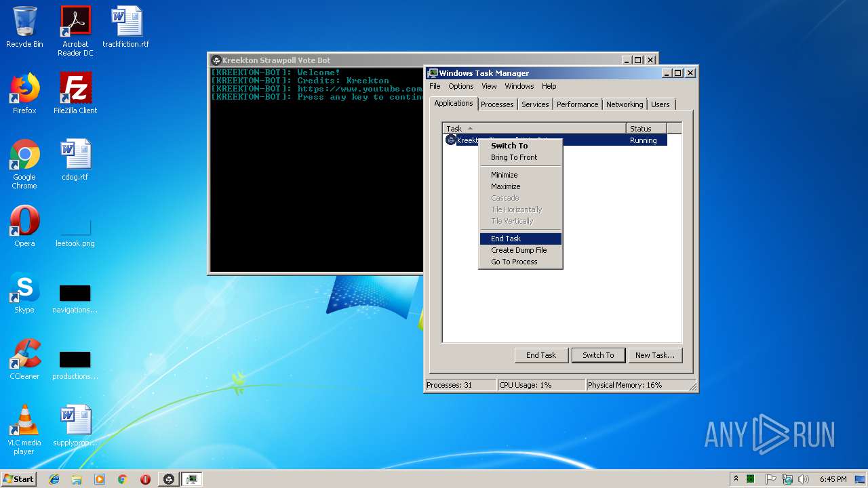Screen dimensions: 868x488
Task: Click the Running status of Kreekton task
Action: 643,140
